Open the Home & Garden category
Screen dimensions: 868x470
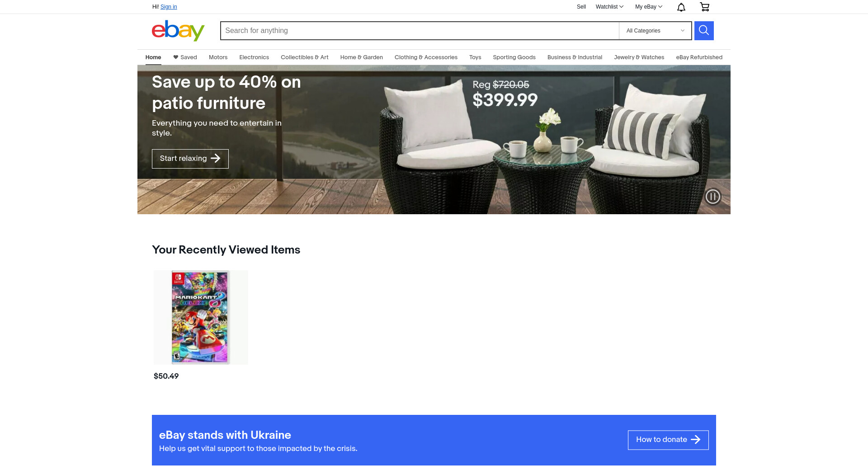[361, 57]
